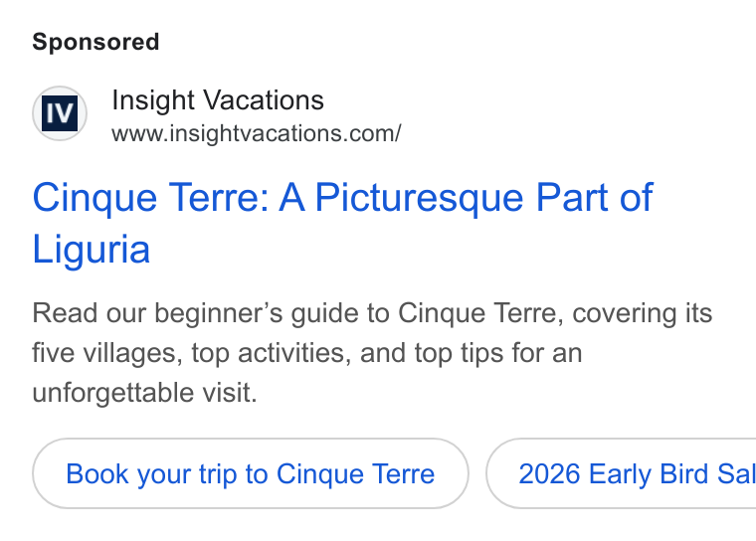Viewport: 756px width, 541px height.
Task: Select the Book your trip to Cinque Terre chip
Action: coord(251,473)
